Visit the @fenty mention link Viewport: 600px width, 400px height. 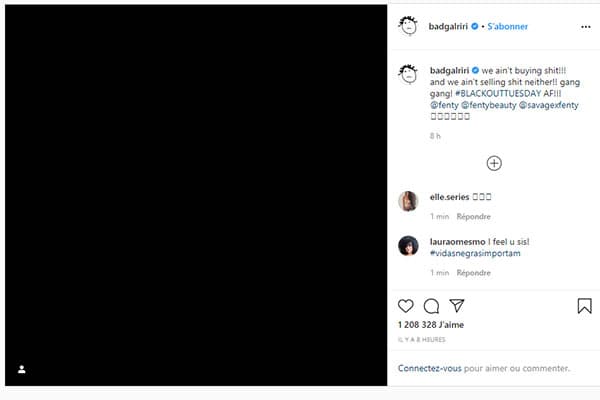[444, 105]
